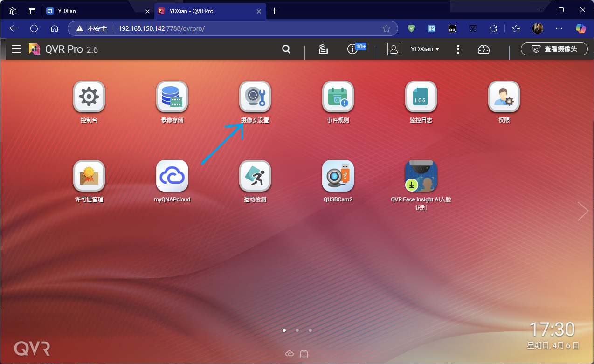Open the tab actions menu icon
Image resolution: width=594 pixels, height=364 pixels.
32,11
